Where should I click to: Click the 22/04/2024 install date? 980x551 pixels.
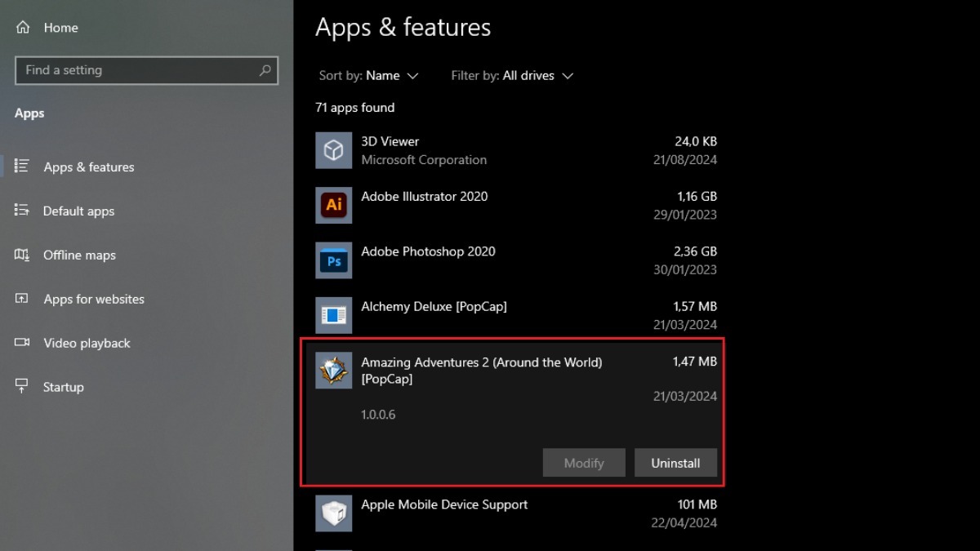tap(685, 523)
